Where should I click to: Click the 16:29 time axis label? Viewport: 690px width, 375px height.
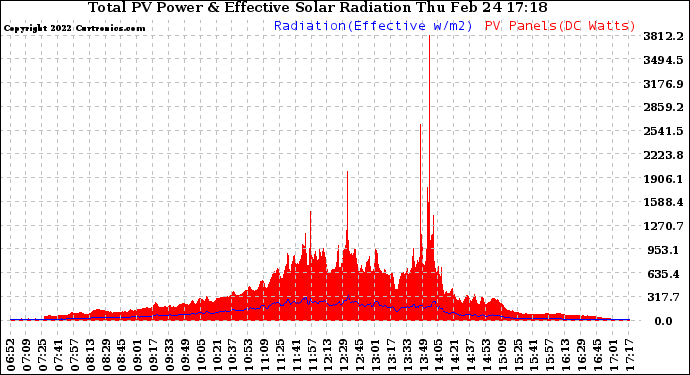tap(581, 355)
